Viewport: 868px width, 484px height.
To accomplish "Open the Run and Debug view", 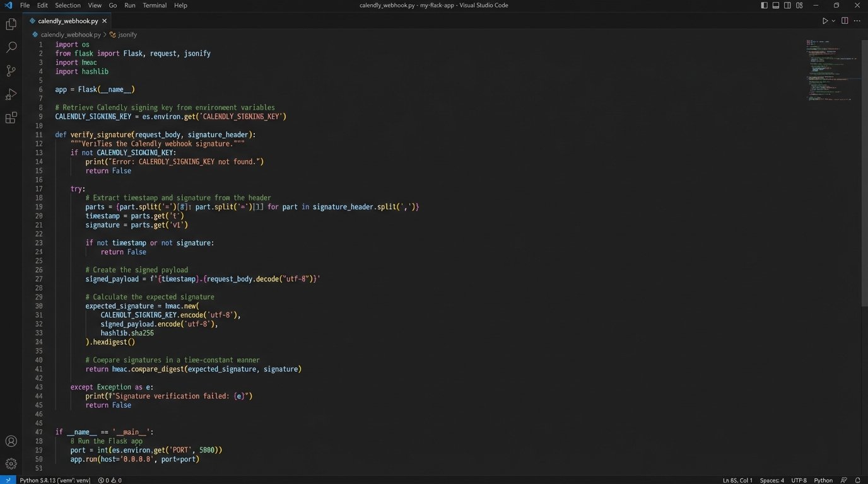I will point(11,95).
